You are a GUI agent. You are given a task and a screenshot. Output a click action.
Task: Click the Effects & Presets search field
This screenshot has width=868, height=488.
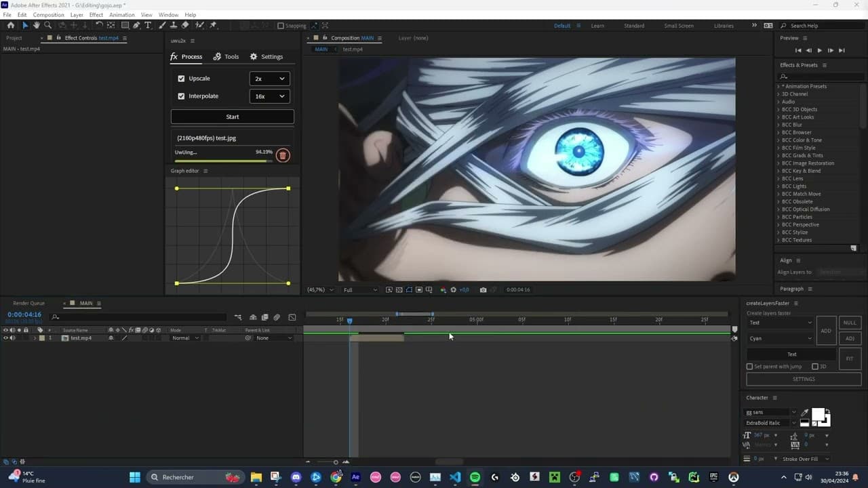pos(819,77)
